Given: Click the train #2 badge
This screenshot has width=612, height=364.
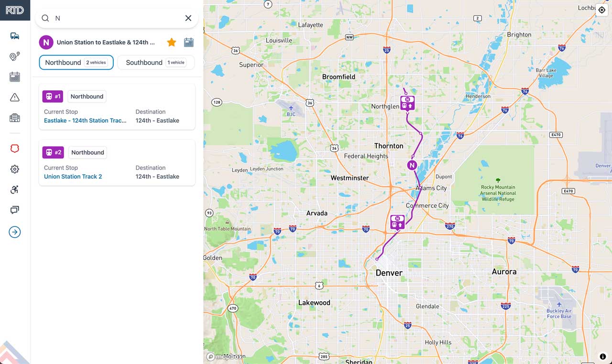Looking at the screenshot, I should pos(53,152).
